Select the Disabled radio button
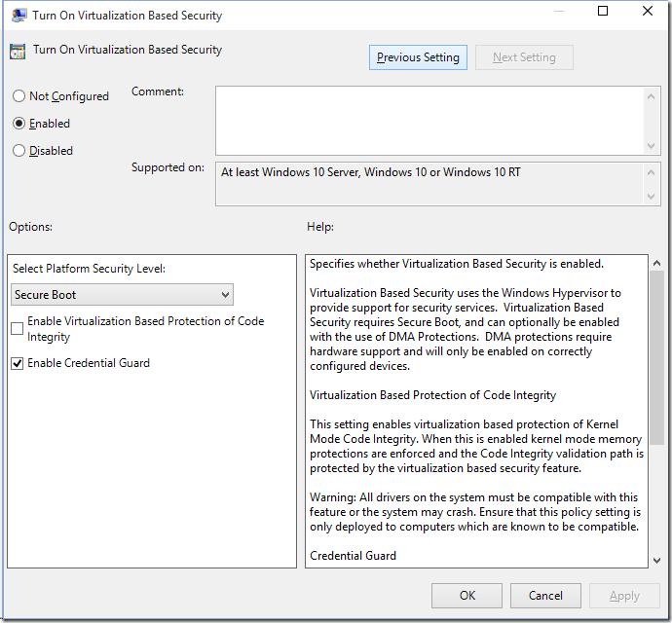 click(x=19, y=151)
